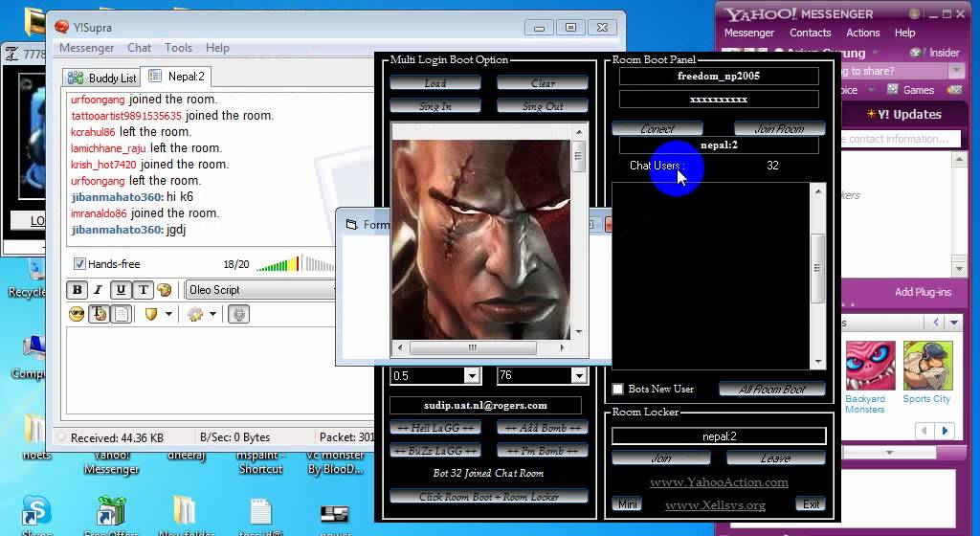Toggle the microphone voice button
This screenshot has height=536, width=980.
pyautogui.click(x=238, y=314)
